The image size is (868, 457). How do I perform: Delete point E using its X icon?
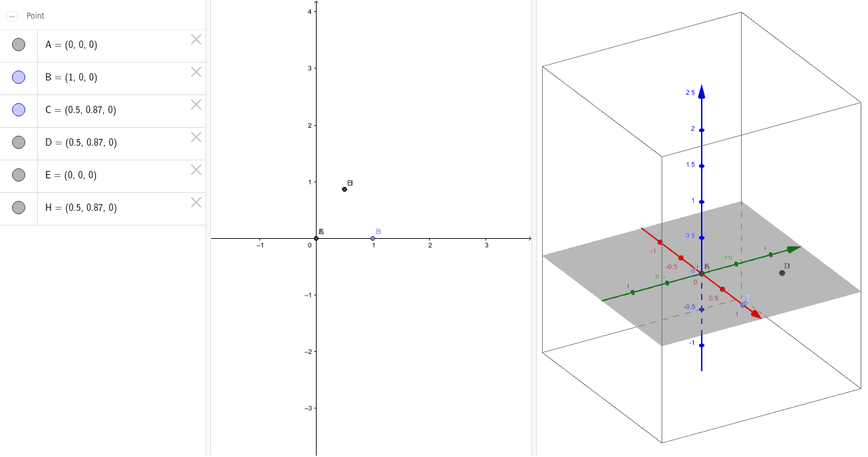coord(196,170)
